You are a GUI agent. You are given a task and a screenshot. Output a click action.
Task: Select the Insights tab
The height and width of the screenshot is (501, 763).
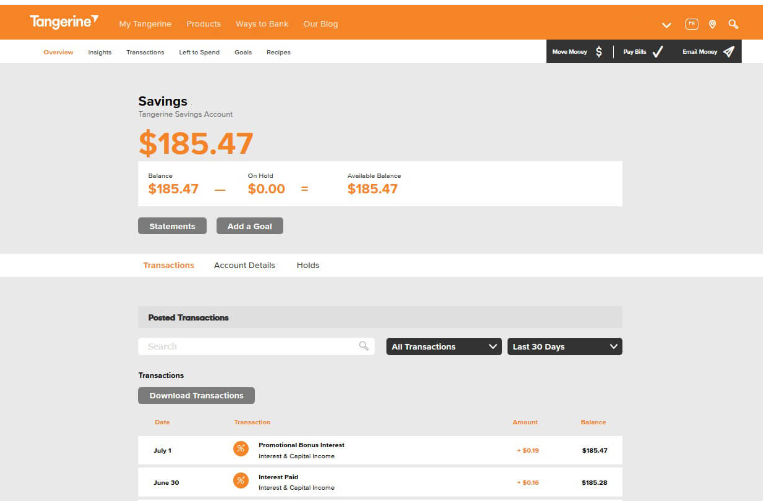(x=100, y=52)
